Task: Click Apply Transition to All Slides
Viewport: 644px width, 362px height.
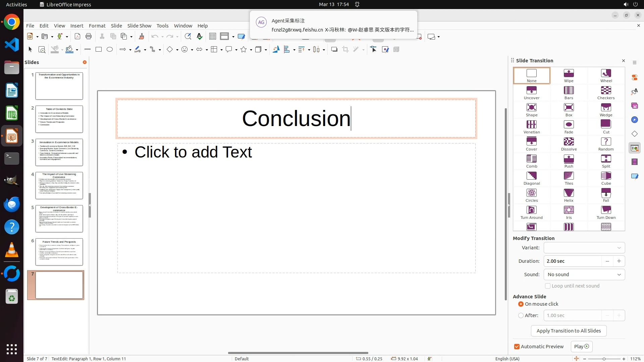Action: [x=569, y=331]
